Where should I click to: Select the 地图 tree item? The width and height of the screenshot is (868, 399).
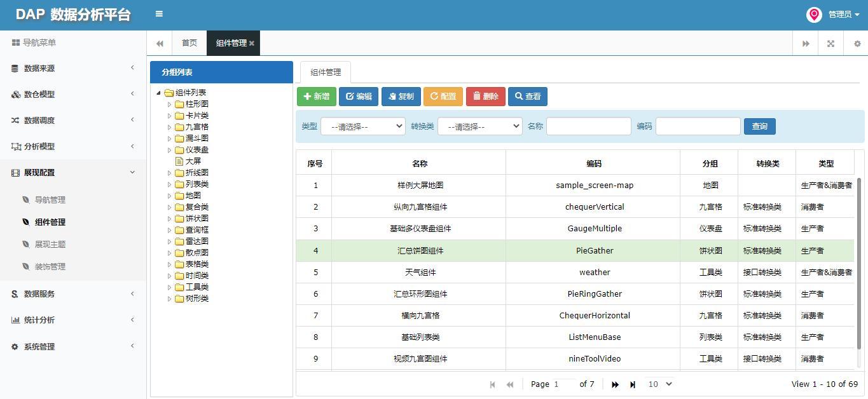pyautogui.click(x=193, y=196)
